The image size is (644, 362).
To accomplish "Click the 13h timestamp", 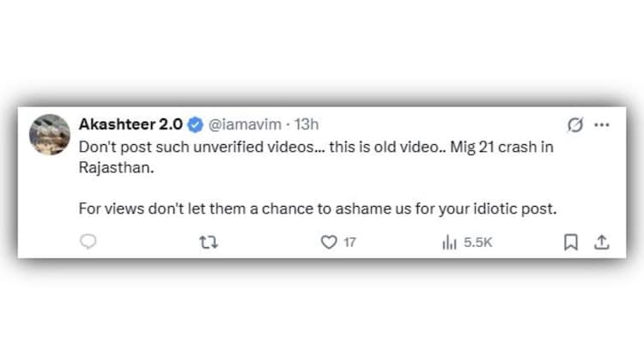I will [305, 124].
